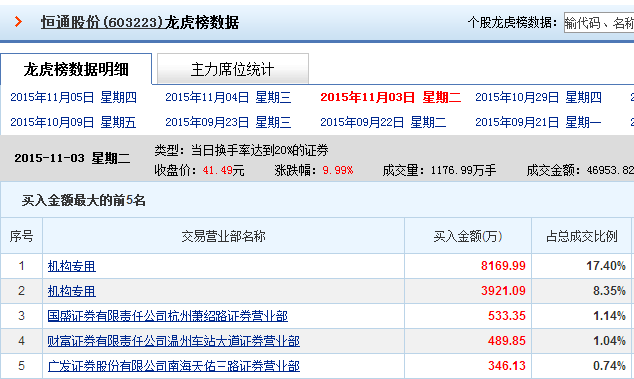The height and width of the screenshot is (379, 634).
Task: Open first-row 机构专用 link
Action: tap(72, 266)
